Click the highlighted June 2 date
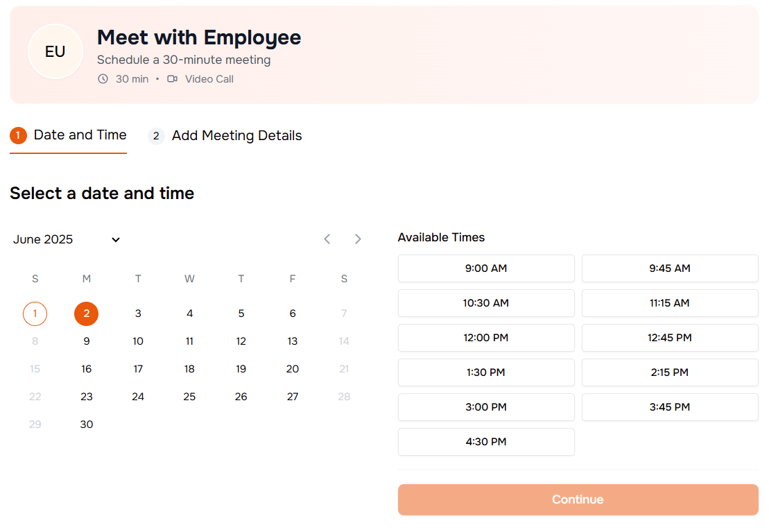 tap(86, 314)
